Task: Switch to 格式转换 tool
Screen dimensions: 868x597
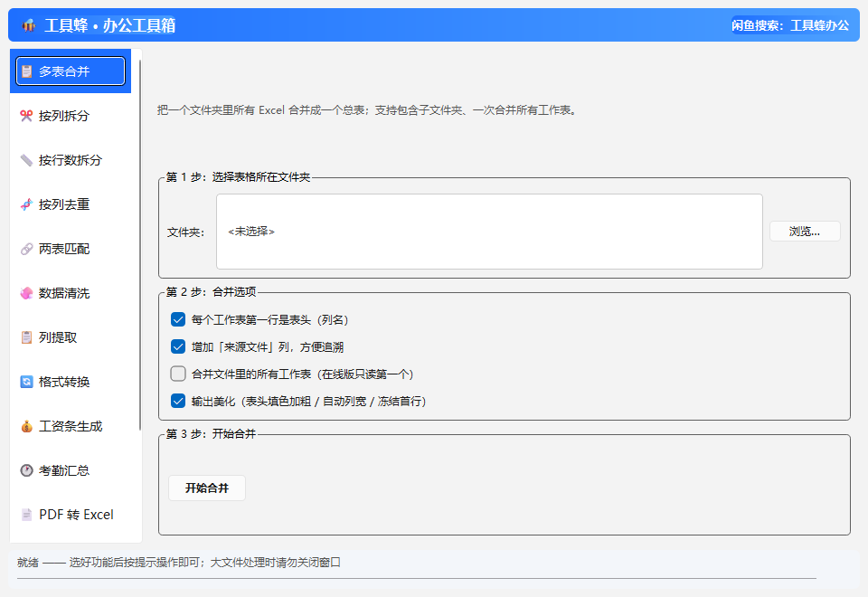Action: (x=71, y=382)
